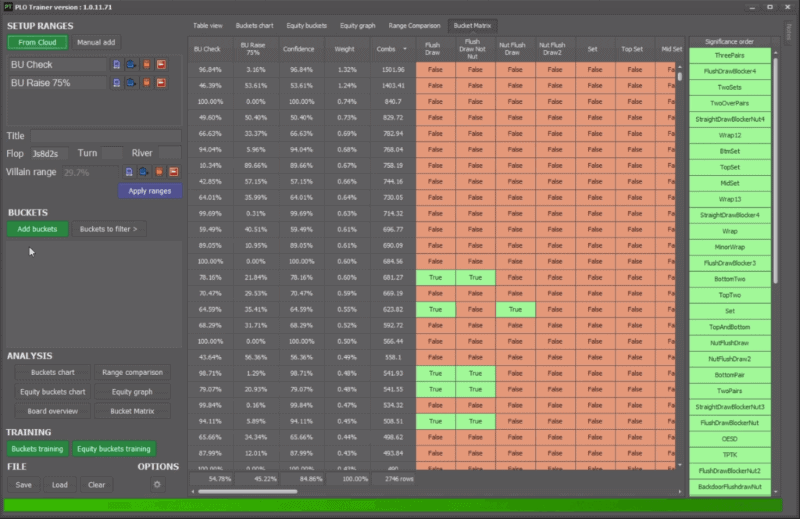
Task: Open the vertical Notes side tab
Action: pyautogui.click(x=788, y=32)
